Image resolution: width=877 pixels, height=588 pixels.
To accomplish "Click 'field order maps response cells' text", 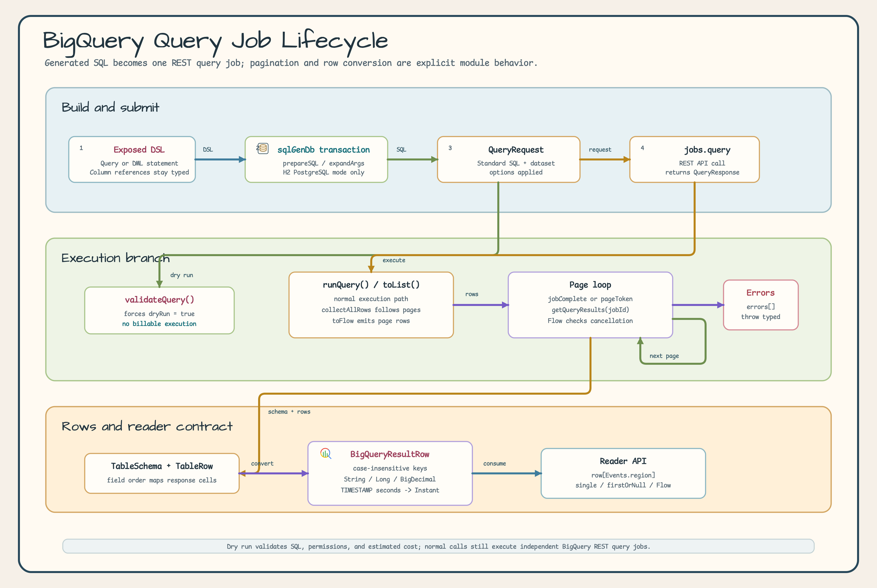I will (162, 480).
